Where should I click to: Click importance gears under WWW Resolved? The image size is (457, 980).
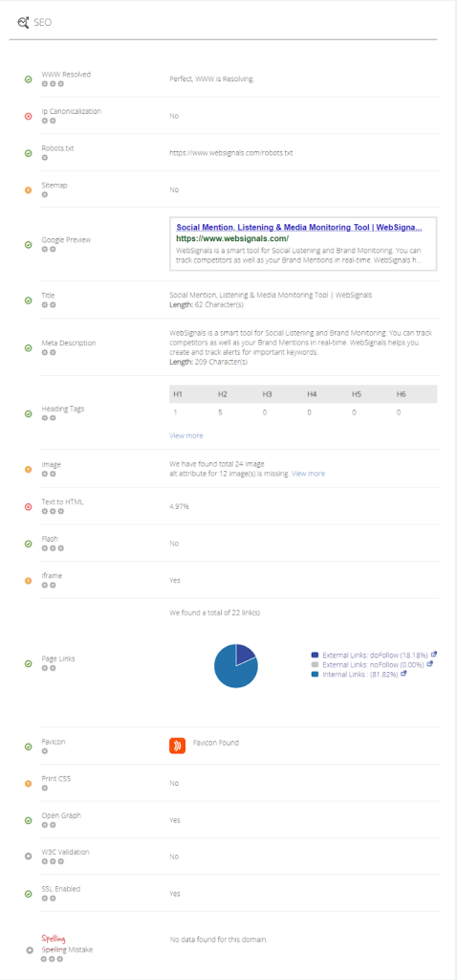coord(53,84)
